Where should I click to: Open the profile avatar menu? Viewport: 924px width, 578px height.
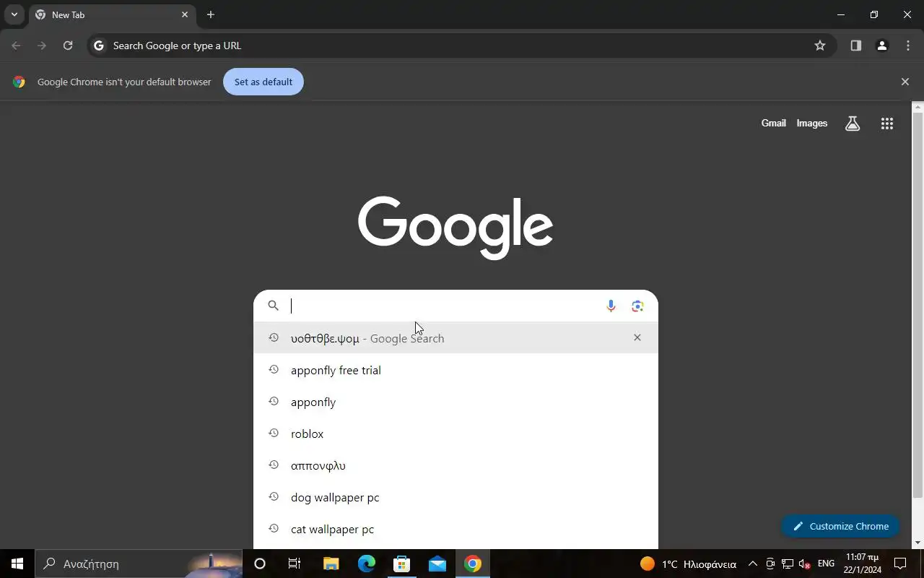[882, 46]
